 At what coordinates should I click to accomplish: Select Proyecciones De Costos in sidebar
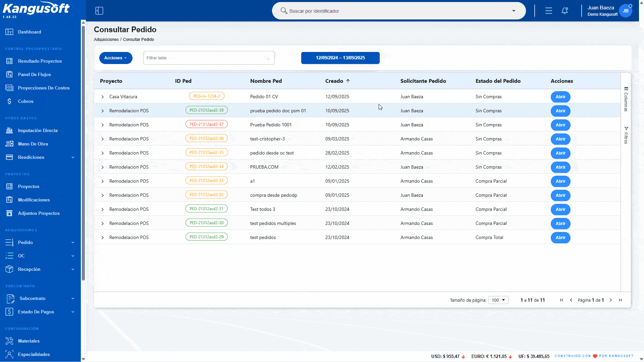pyautogui.click(x=44, y=88)
